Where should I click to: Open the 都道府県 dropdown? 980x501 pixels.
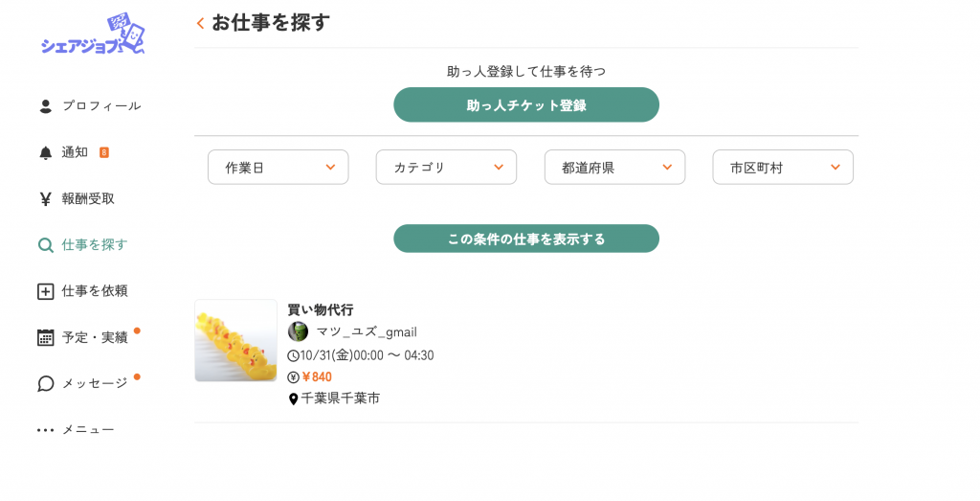(x=614, y=168)
